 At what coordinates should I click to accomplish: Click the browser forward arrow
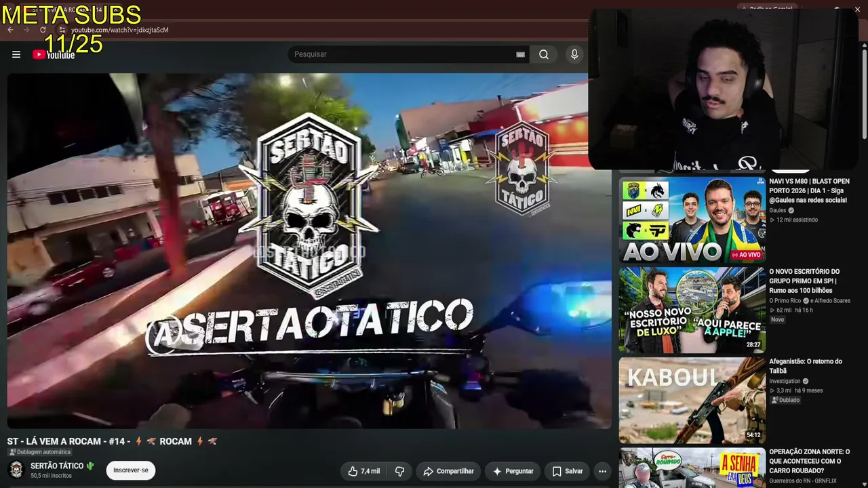(26, 30)
